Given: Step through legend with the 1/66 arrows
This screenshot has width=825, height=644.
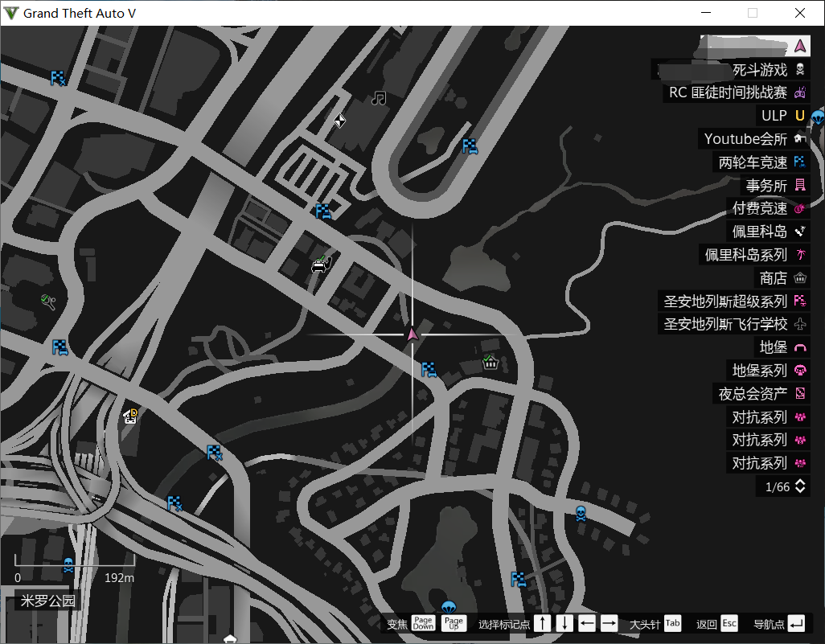Looking at the screenshot, I should tap(800, 486).
